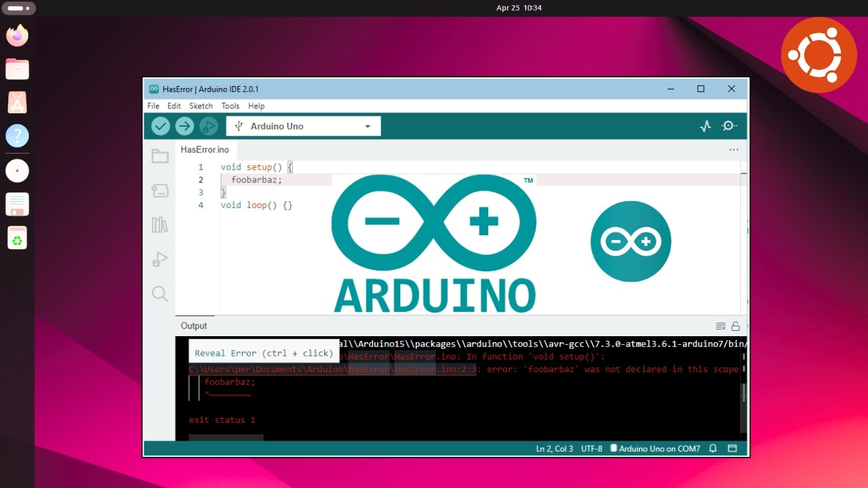
Task: Open Help from the Ubuntu dock
Action: point(17,136)
